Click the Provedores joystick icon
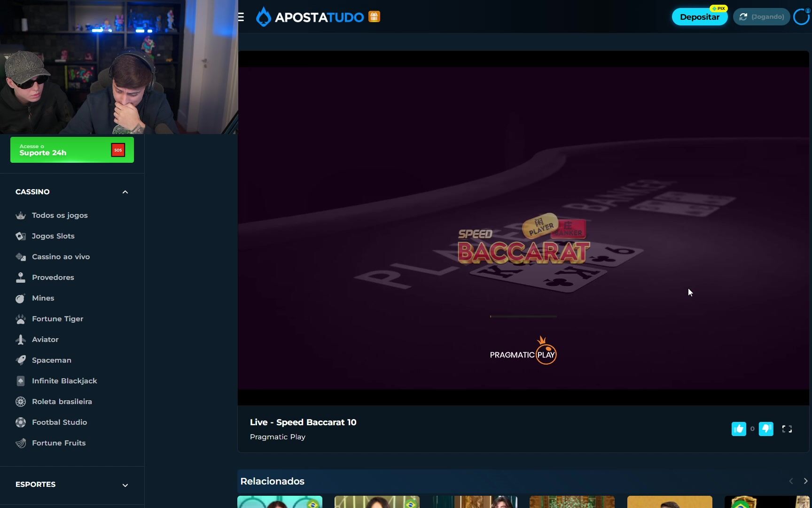This screenshot has width=812, height=508. (21, 278)
